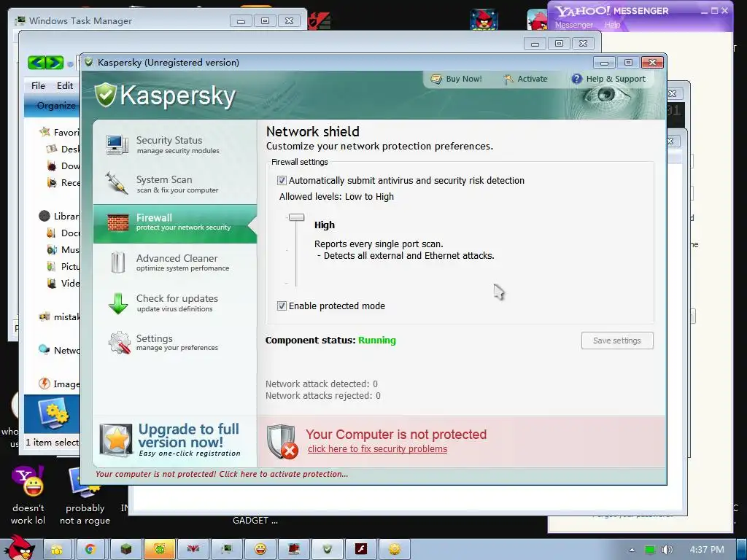Screen dimensions: 747x560
Task: Click Explorer's green back arrow
Action: (x=36, y=63)
